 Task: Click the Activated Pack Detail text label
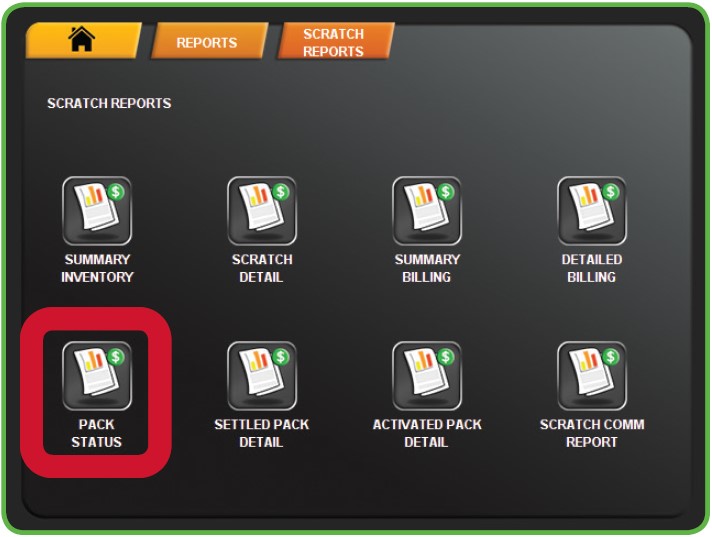point(427,433)
